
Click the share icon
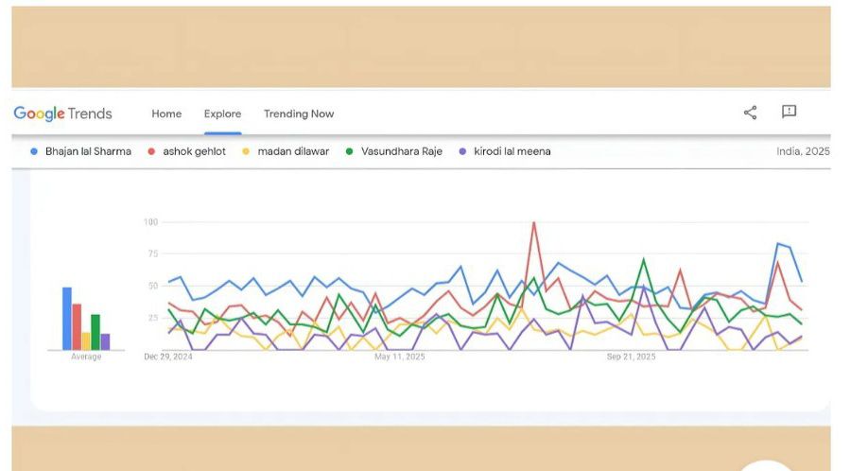point(750,113)
